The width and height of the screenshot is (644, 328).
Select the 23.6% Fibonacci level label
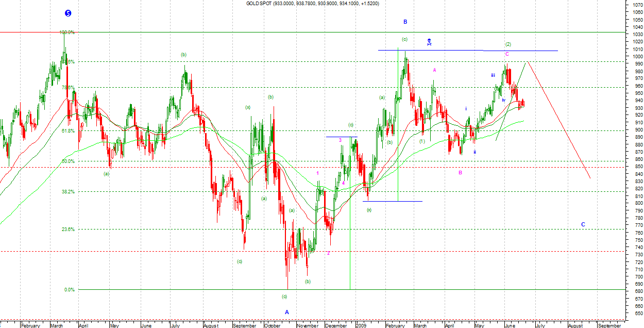click(69, 229)
